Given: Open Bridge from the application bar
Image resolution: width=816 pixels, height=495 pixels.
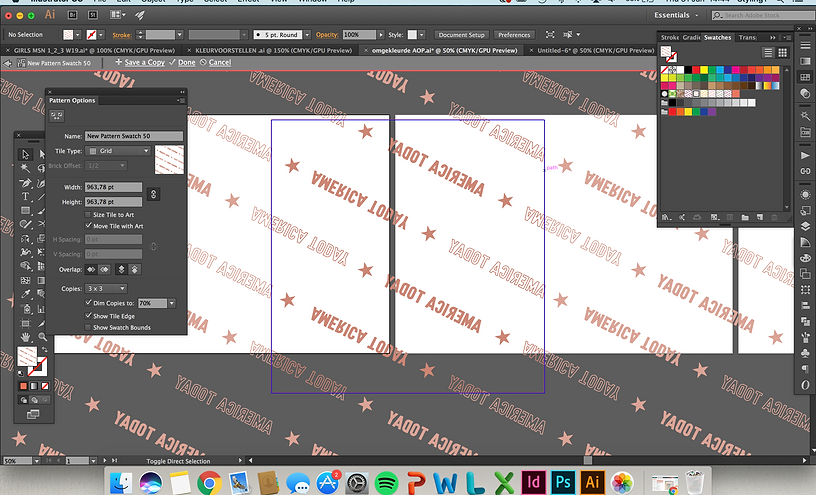Looking at the screenshot, I should pos(73,15).
